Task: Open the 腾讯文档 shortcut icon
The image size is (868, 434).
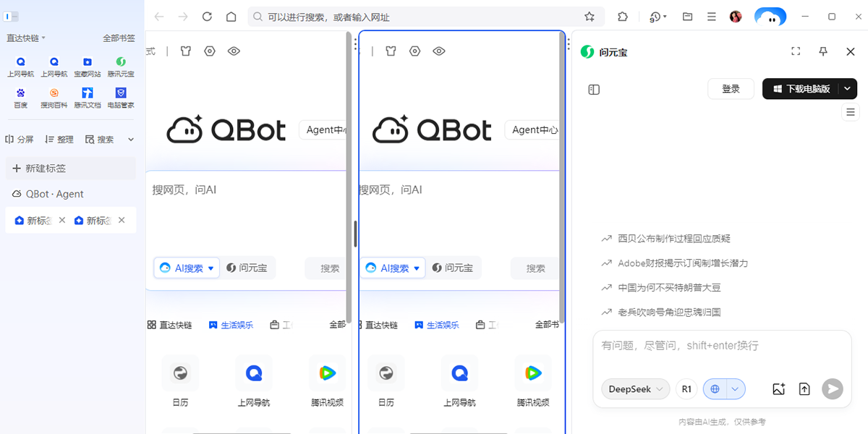Action: click(x=88, y=98)
